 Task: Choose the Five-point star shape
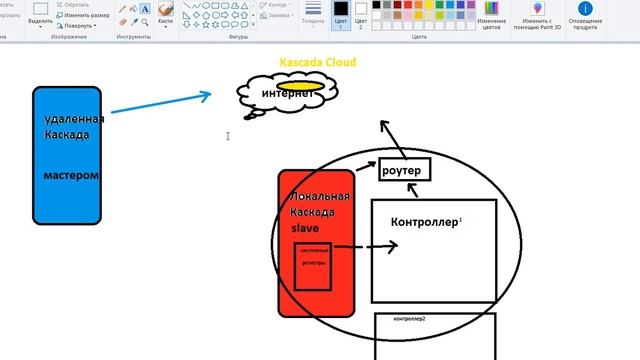tap(206, 24)
